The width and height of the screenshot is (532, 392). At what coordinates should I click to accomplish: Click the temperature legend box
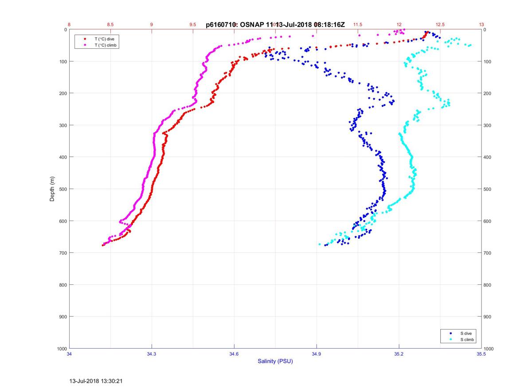(x=97, y=42)
